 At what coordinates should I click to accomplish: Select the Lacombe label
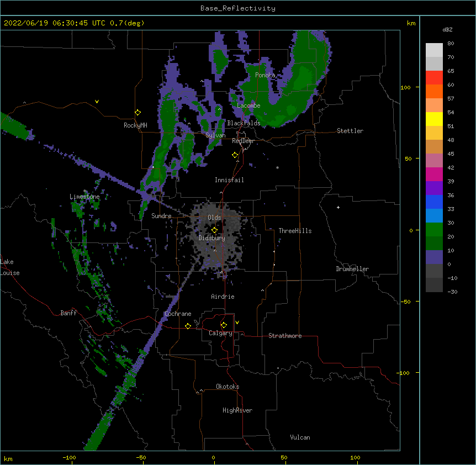[248, 105]
